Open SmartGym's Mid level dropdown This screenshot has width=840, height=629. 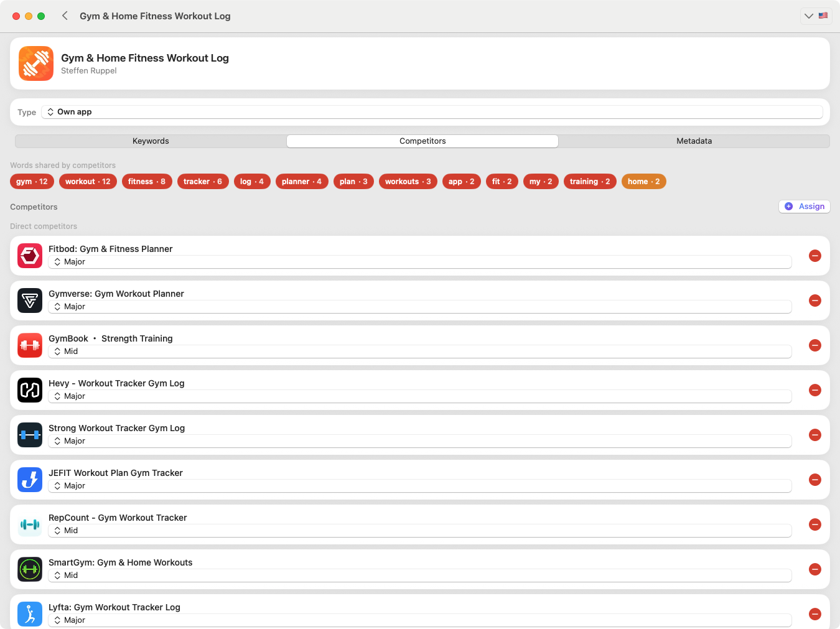[420, 575]
